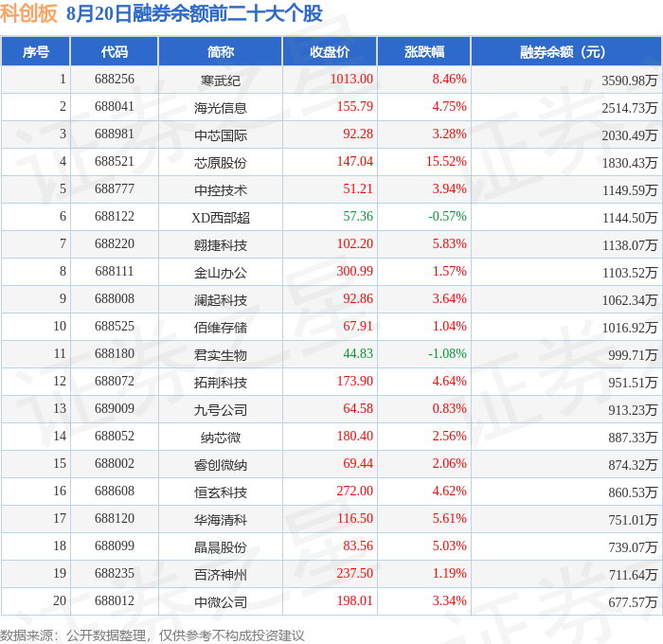Select stock code 688777

click(x=115, y=189)
